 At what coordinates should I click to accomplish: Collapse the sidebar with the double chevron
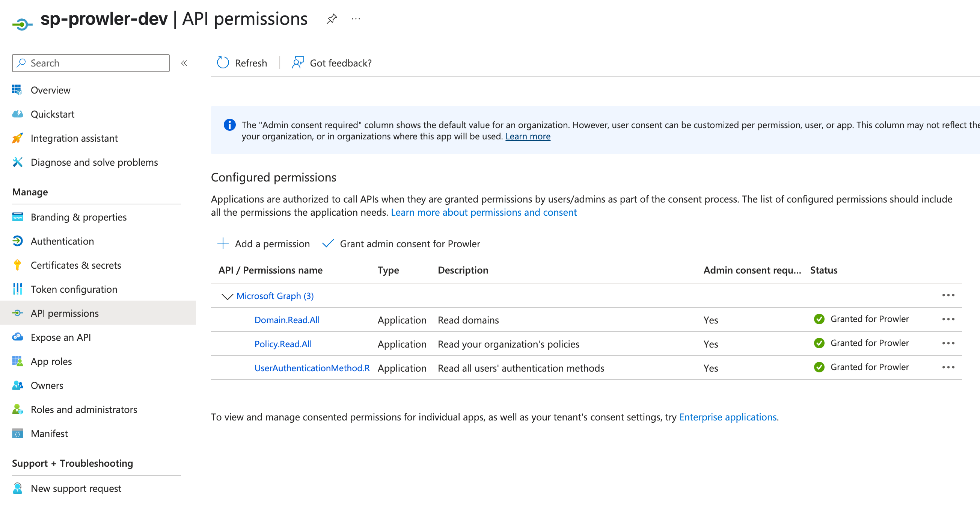pyautogui.click(x=184, y=63)
